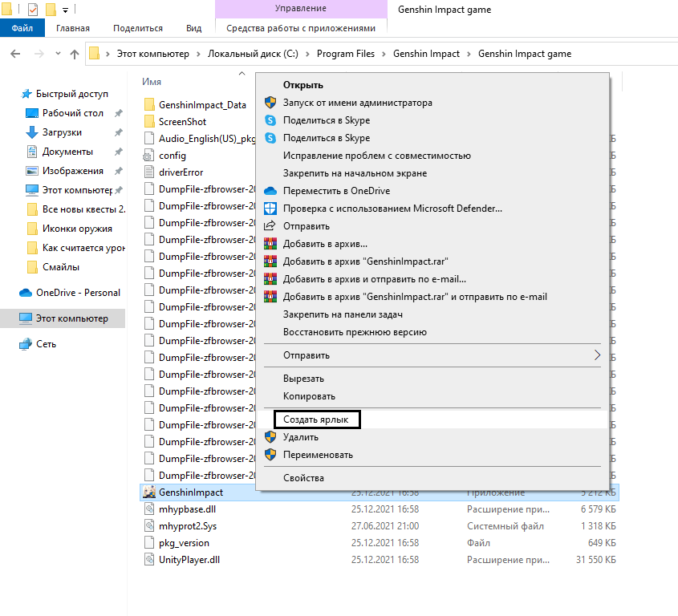Click the Загрузки download arrow icon
678x616 pixels.
click(32, 132)
